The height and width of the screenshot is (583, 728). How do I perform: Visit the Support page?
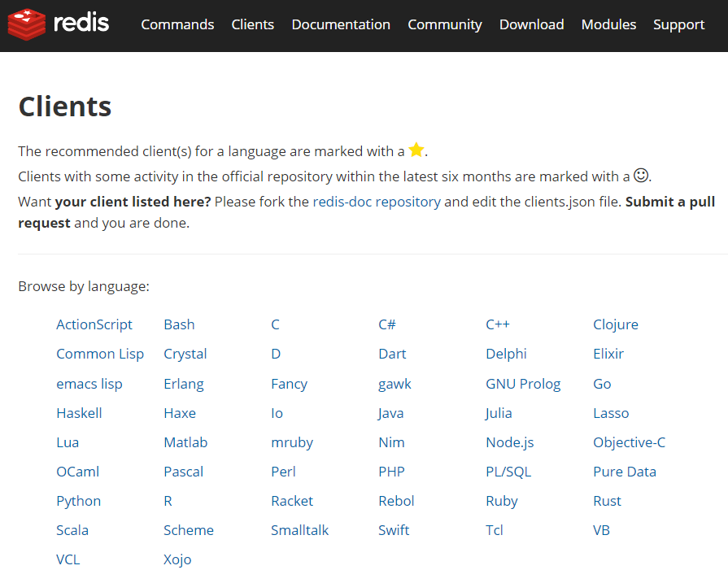pos(678,24)
